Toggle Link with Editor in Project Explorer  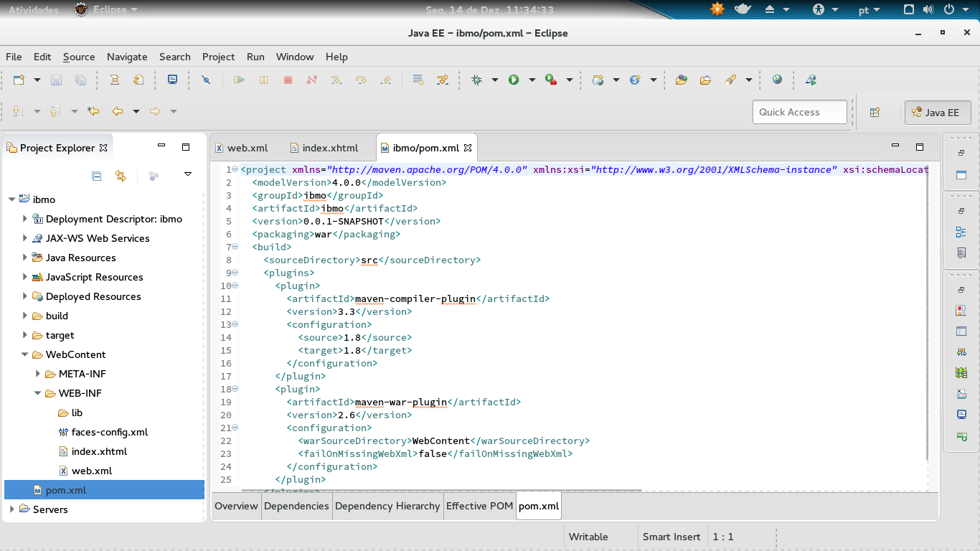click(121, 176)
